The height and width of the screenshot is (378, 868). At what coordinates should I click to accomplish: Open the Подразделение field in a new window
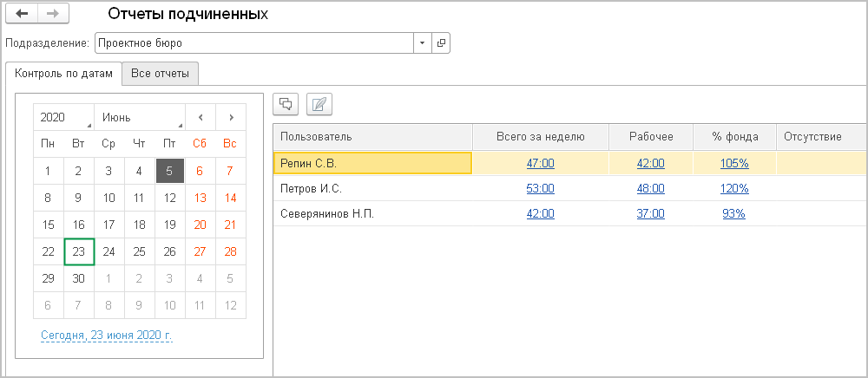coord(441,42)
